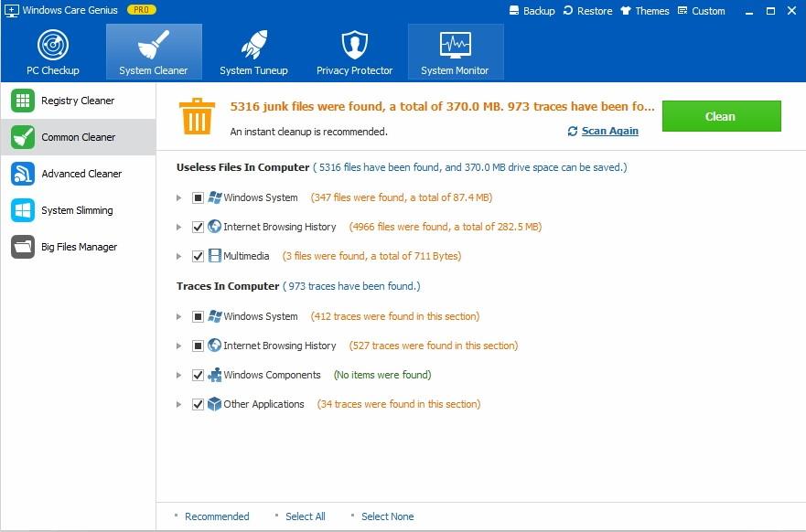The height and width of the screenshot is (532, 806).
Task: Click the orange trash can icon
Action: pyautogui.click(x=197, y=117)
